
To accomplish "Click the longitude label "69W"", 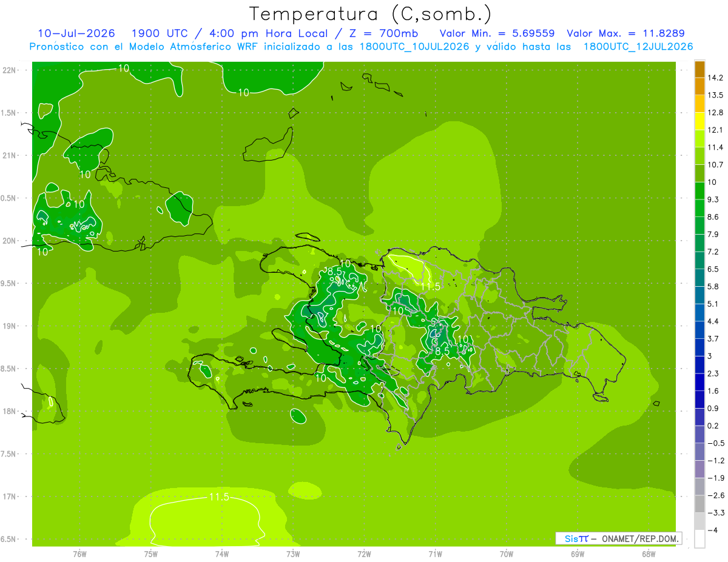I will tap(578, 554).
